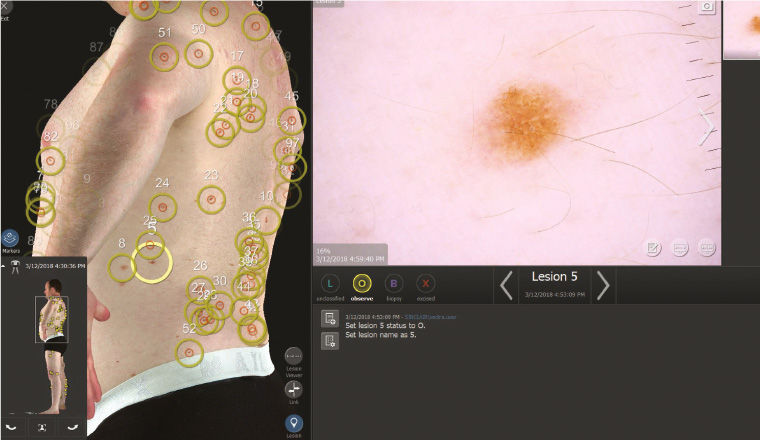Click the first note entry icon in the log
The image size is (760, 440).
click(329, 318)
